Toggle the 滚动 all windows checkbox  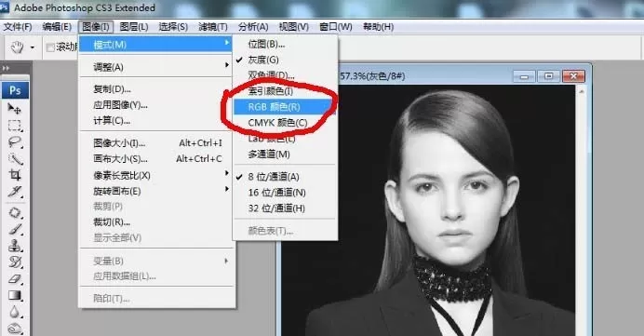point(50,47)
